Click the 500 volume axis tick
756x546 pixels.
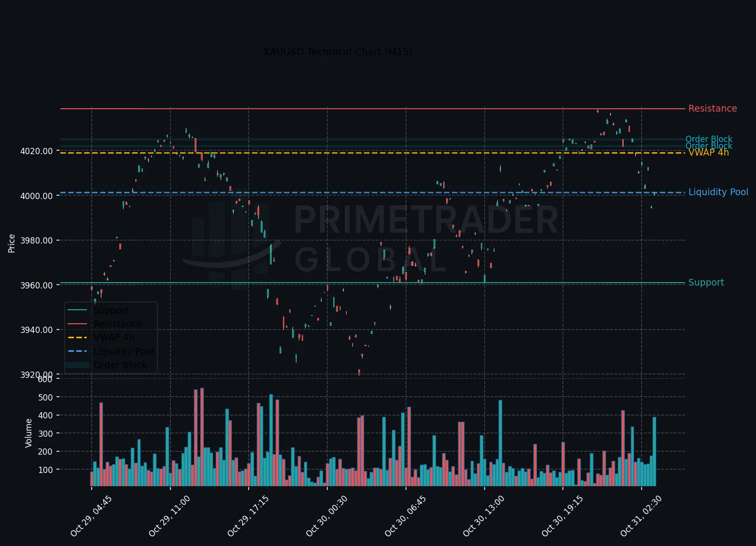coord(45,398)
